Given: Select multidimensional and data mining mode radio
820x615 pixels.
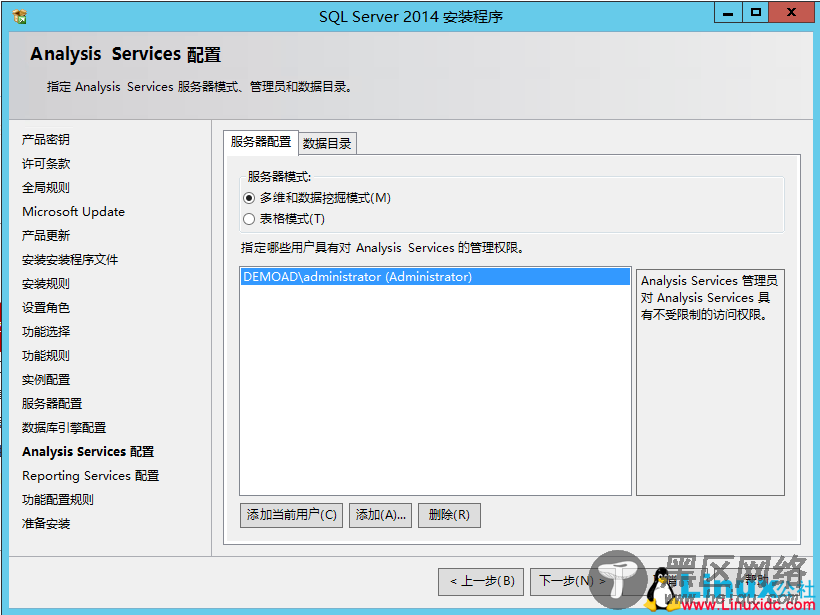Looking at the screenshot, I should [x=249, y=198].
